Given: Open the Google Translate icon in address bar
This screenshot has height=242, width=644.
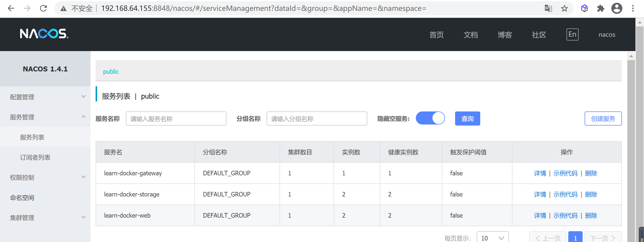Looking at the screenshot, I should pyautogui.click(x=548, y=8).
